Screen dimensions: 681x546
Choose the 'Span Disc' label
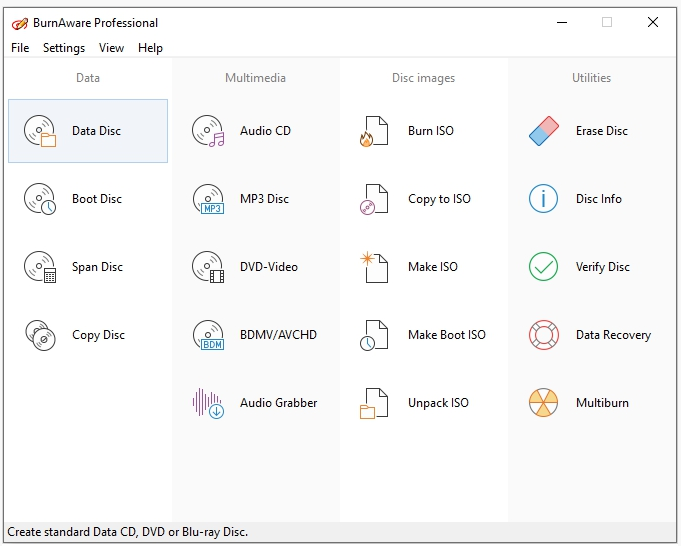pos(97,267)
